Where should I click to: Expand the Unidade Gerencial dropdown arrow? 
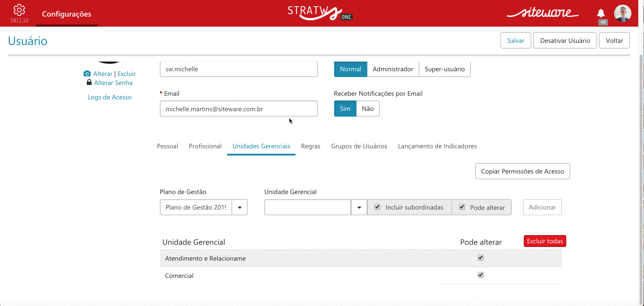359,207
